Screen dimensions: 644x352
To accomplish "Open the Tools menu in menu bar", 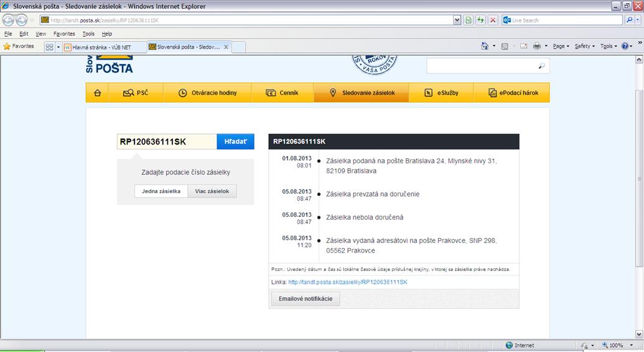I will click(88, 34).
